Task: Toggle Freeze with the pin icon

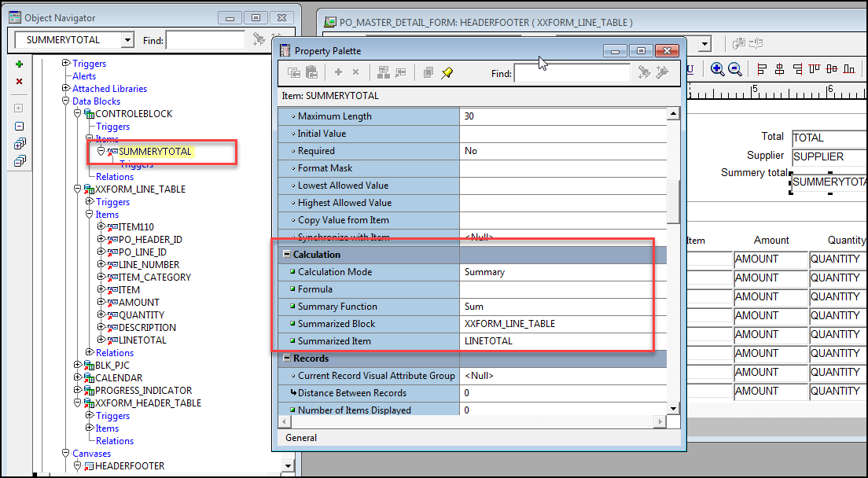Action: (447, 72)
